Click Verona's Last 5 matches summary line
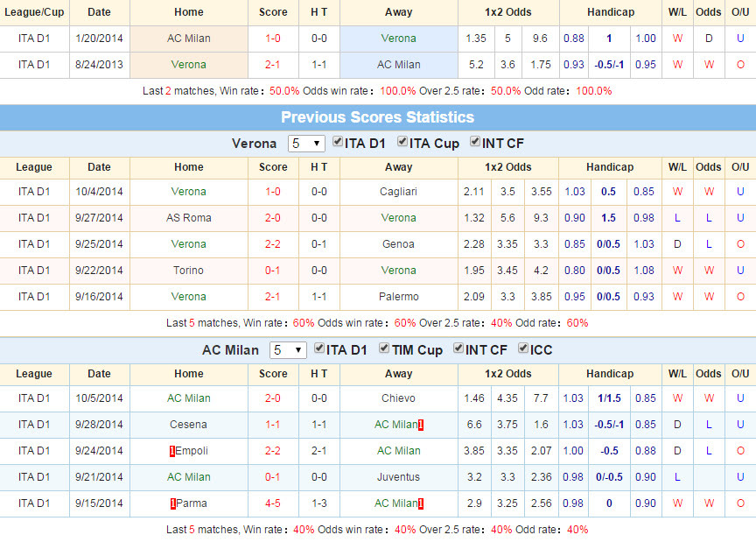 tap(377, 323)
